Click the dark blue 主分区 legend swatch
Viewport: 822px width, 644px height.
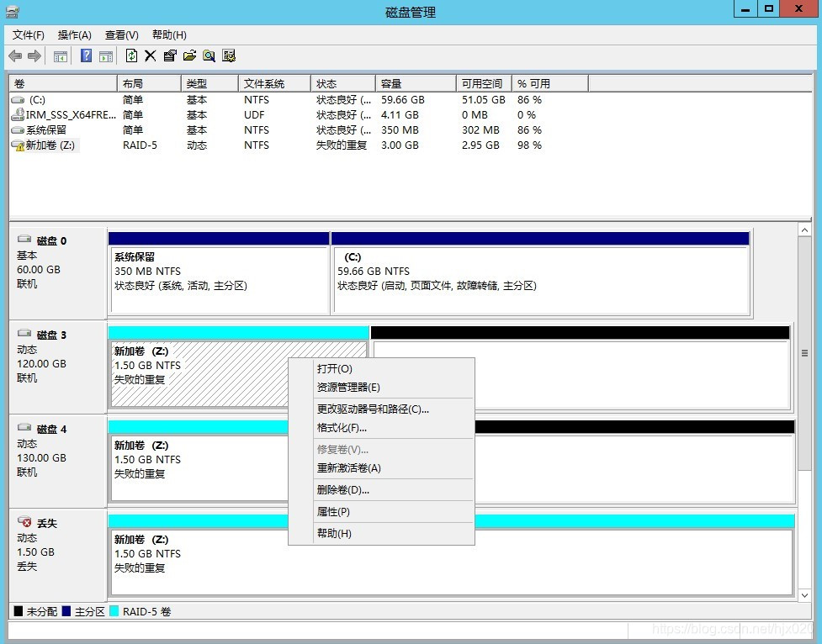pyautogui.click(x=66, y=611)
